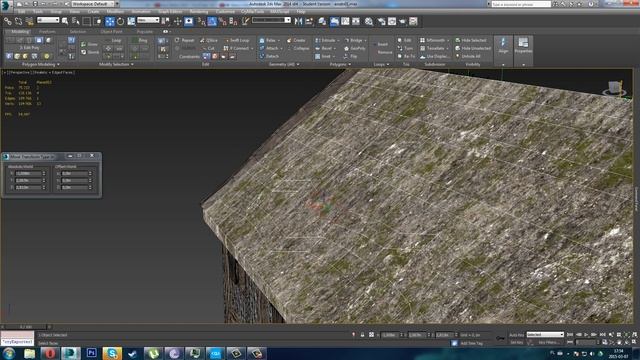Viewport: 640px width, 360px height.
Task: Click the ViewCube in the viewport
Action: (615, 88)
